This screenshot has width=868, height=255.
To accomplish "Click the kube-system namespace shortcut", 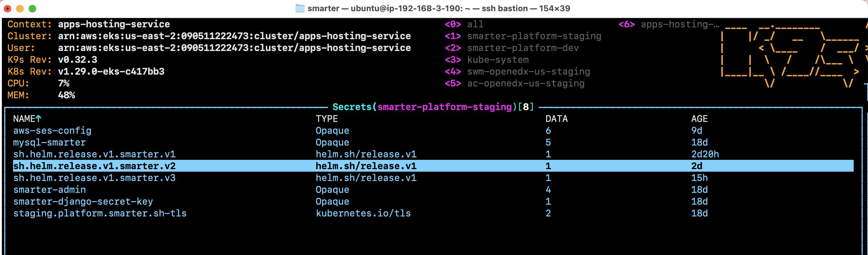I will 487,59.
